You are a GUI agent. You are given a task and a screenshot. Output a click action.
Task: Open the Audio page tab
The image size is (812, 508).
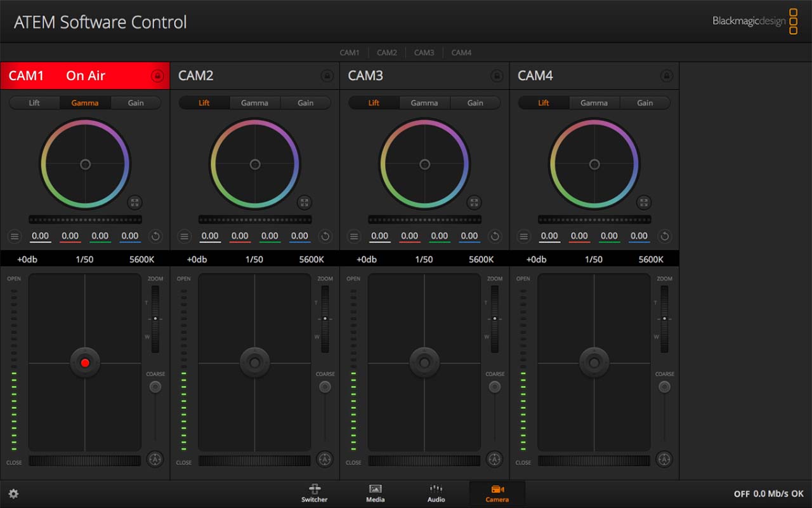pyautogui.click(x=436, y=493)
